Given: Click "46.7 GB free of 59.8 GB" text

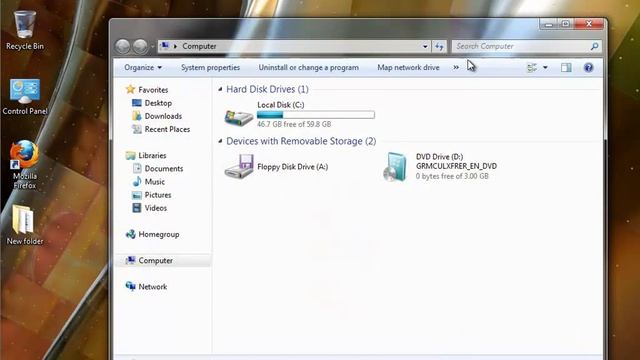Looking at the screenshot, I should coord(294,124).
